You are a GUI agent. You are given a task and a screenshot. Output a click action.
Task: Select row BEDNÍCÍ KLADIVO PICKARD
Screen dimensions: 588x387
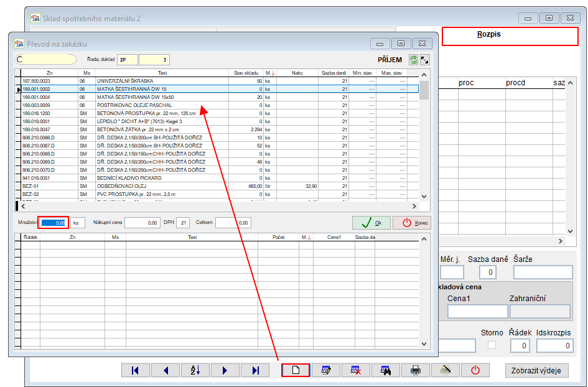pyautogui.click(x=220, y=178)
